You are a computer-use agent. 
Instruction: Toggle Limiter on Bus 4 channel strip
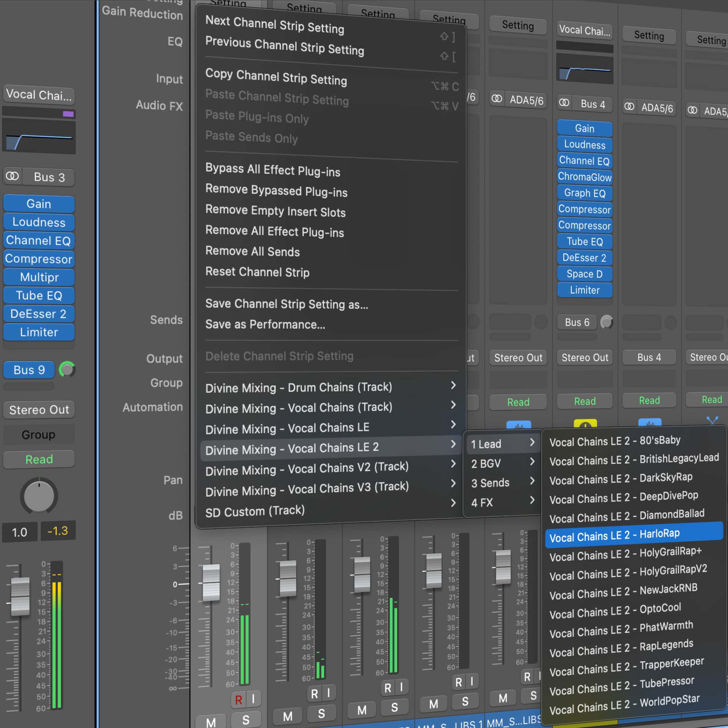(x=584, y=290)
